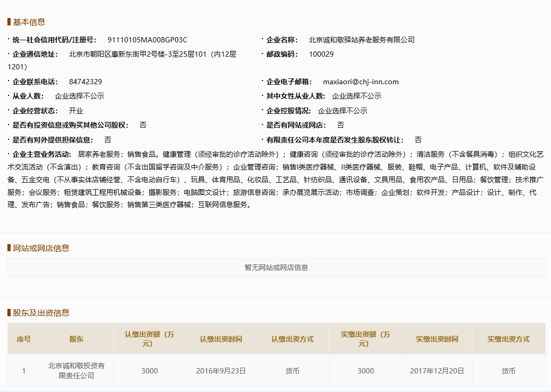Click the 是否有投资信息或购买其他公司股权 label
The image size is (551, 392).
pyautogui.click(x=71, y=126)
